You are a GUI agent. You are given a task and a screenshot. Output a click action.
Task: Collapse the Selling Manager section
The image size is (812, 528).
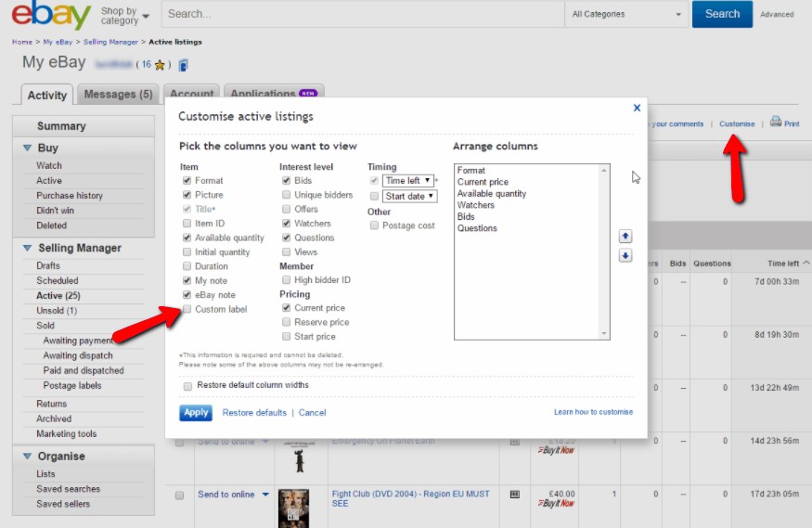tap(28, 249)
